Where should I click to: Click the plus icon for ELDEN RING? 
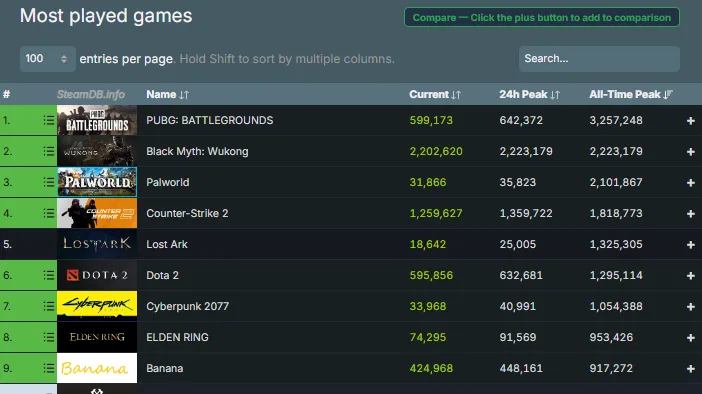[x=690, y=338]
